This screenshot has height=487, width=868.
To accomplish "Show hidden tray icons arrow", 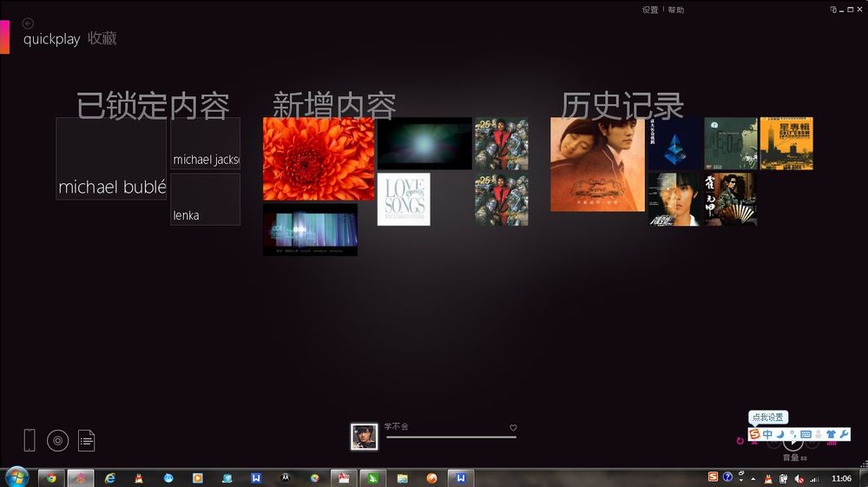I will [x=753, y=478].
